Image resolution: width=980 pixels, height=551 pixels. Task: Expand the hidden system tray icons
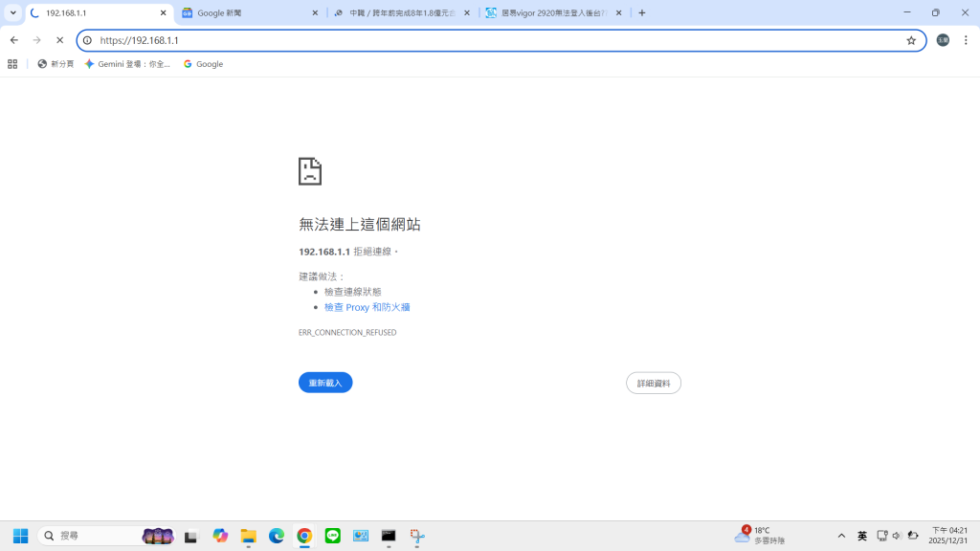pyautogui.click(x=840, y=536)
